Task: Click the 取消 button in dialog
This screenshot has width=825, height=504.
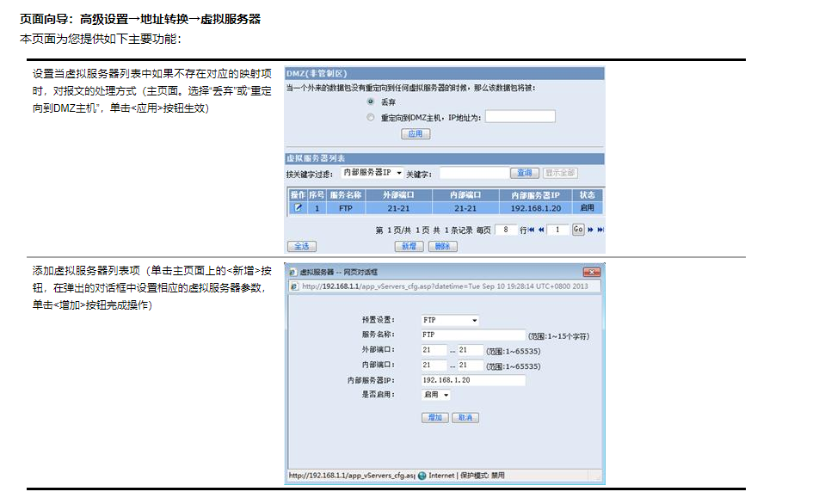Action: [x=465, y=418]
